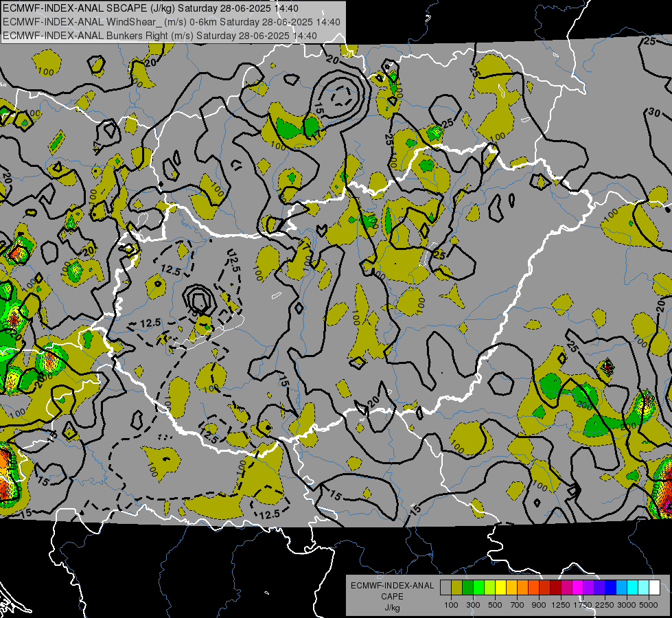Click the legend's 2250 tick label
The height and width of the screenshot is (618, 672).
coord(605,605)
